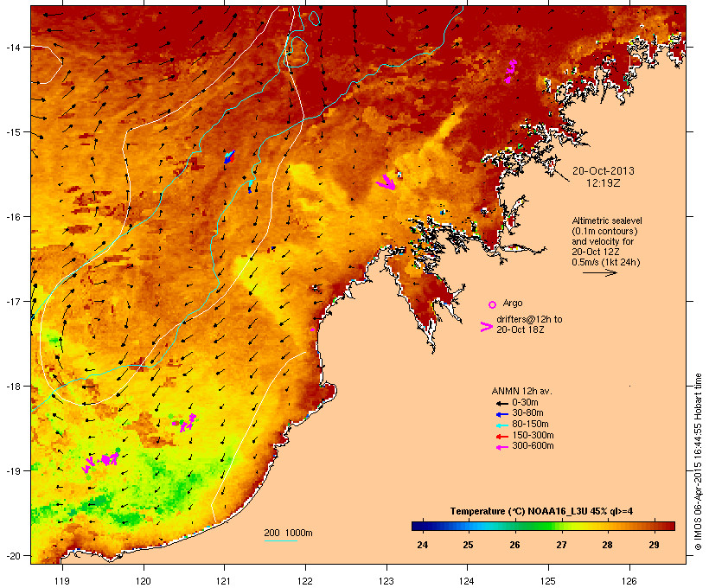Click the colorbar value 28

pyautogui.click(x=607, y=545)
